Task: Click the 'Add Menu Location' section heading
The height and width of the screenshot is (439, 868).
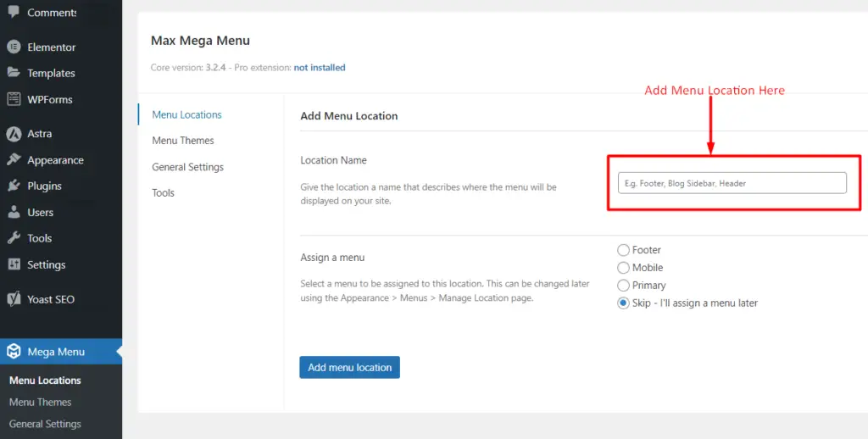Action: 348,116
